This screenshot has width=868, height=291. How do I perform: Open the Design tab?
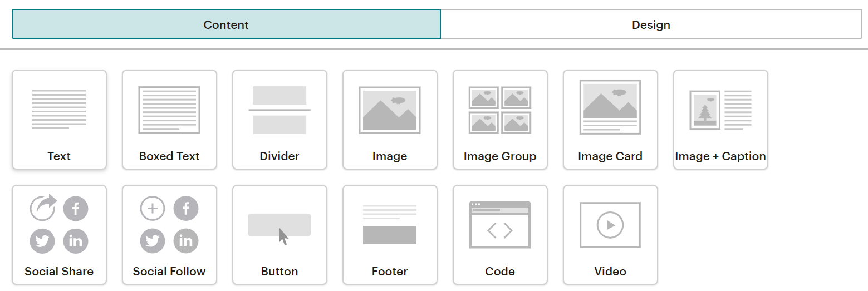pyautogui.click(x=651, y=24)
